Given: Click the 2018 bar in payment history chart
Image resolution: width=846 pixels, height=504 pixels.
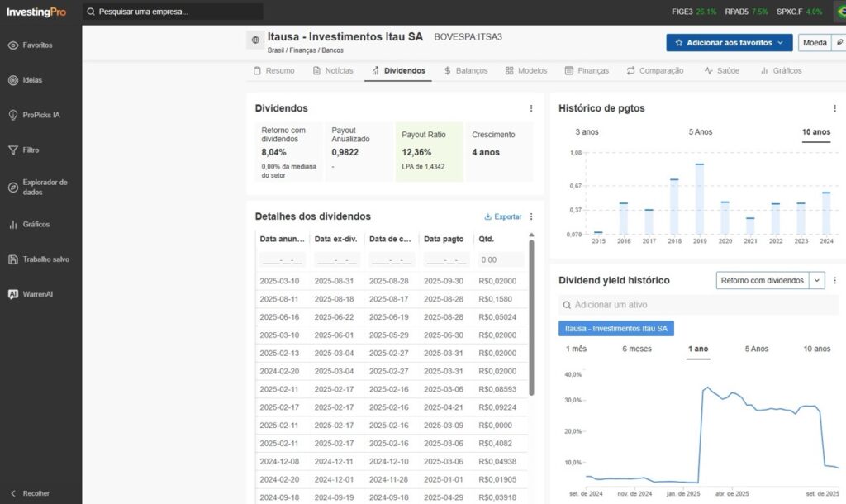Looking at the screenshot, I should pyautogui.click(x=674, y=207).
